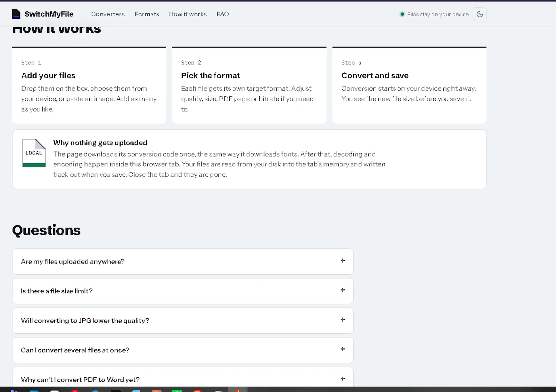The width and height of the screenshot is (556, 392).
Task: Go to the Formats nav item
Action: coord(147,14)
